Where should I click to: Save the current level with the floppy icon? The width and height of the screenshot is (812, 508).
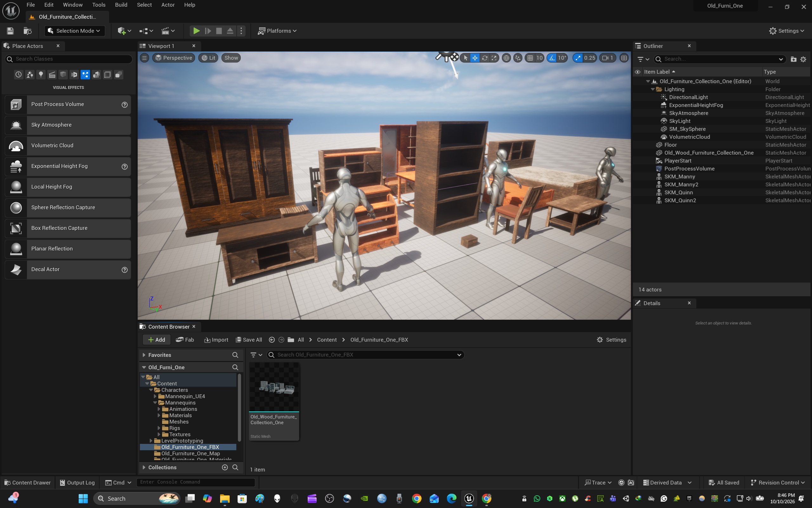[10, 31]
